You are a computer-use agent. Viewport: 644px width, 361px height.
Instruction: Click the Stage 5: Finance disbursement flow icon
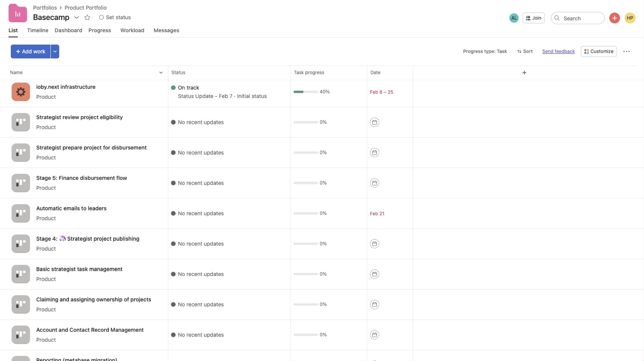[x=21, y=183]
